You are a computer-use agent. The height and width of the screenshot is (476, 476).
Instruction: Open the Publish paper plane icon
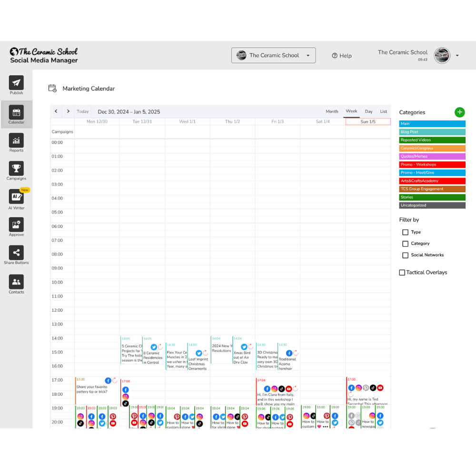pos(16,83)
